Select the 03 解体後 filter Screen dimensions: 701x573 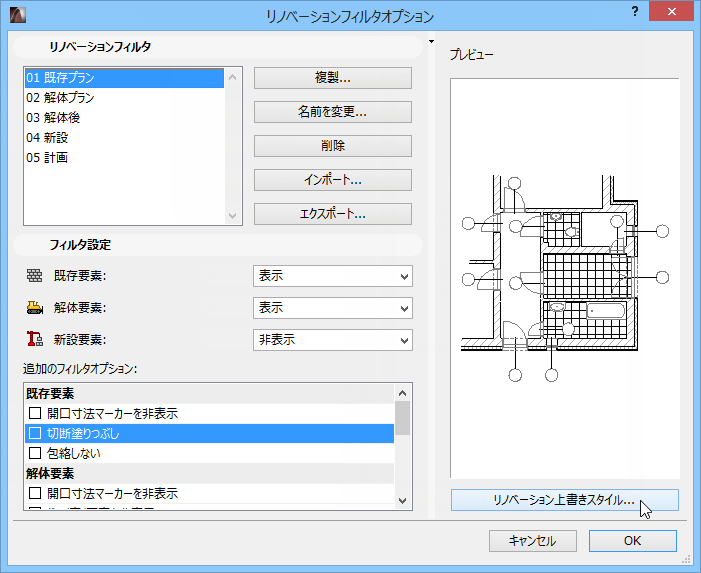[124, 118]
